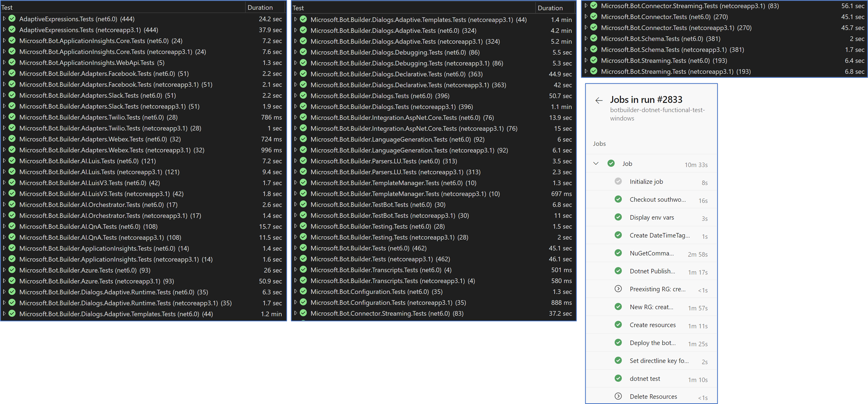Click the back arrow in Jobs panel

[x=599, y=100]
